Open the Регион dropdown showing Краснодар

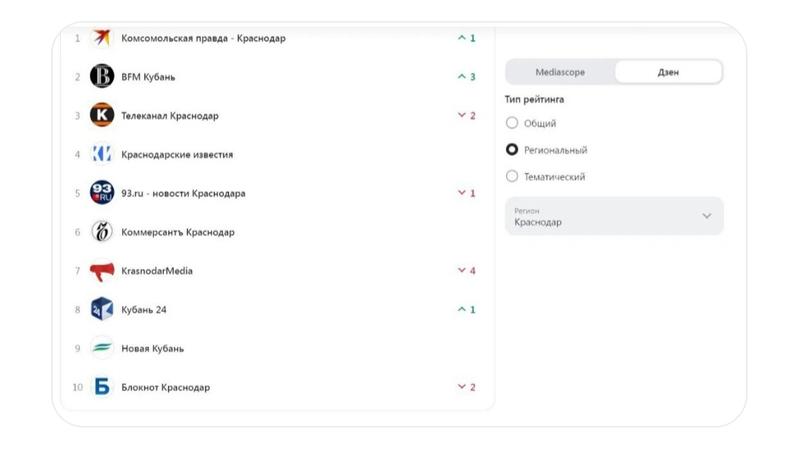click(614, 216)
